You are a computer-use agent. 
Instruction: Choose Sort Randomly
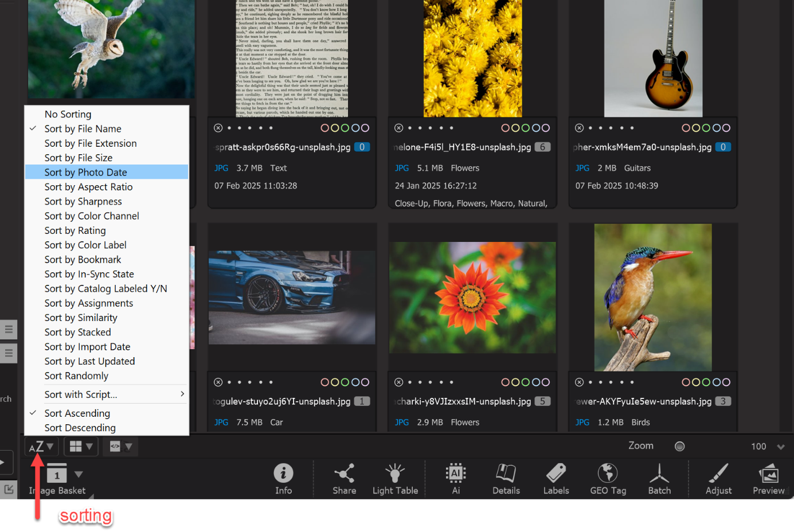pyautogui.click(x=107, y=375)
